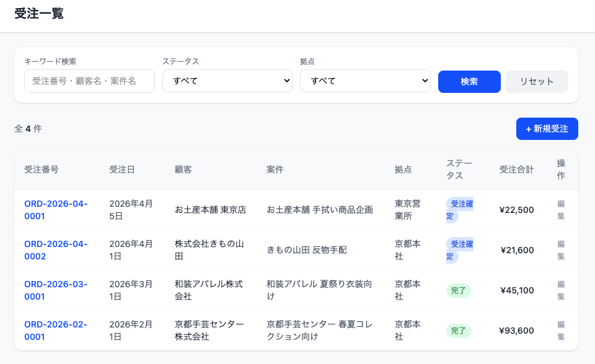Click project 京都手芸センター 春夏コレクション向け
The height and width of the screenshot is (364, 595).
tap(320, 331)
